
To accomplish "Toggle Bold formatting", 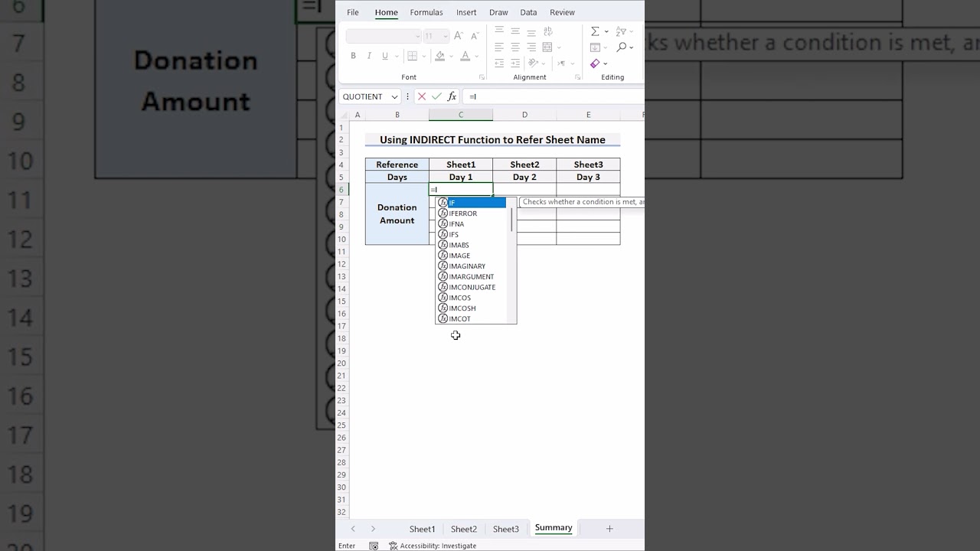I will pos(353,56).
